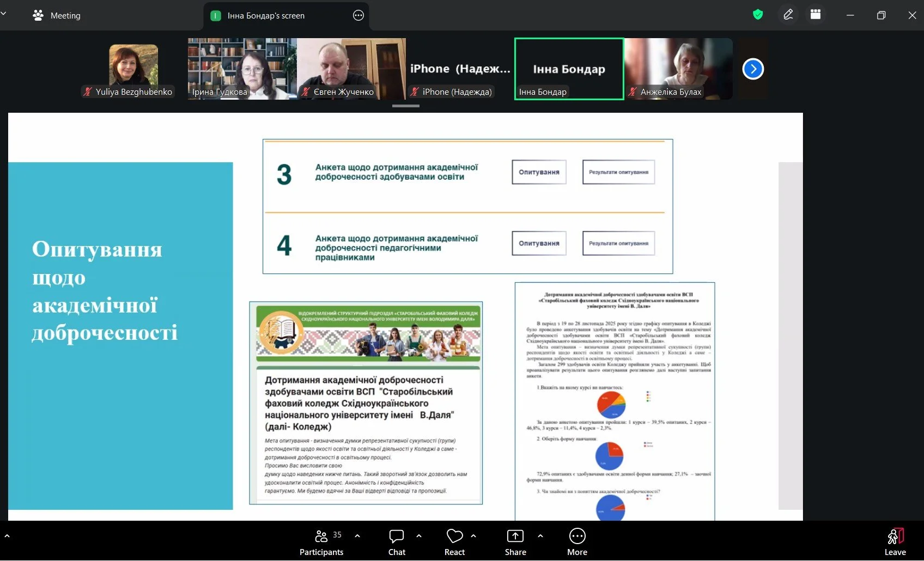The height and width of the screenshot is (561, 924).
Task: Select Ірина Гудкова's video thumbnail
Action: pyautogui.click(x=242, y=69)
